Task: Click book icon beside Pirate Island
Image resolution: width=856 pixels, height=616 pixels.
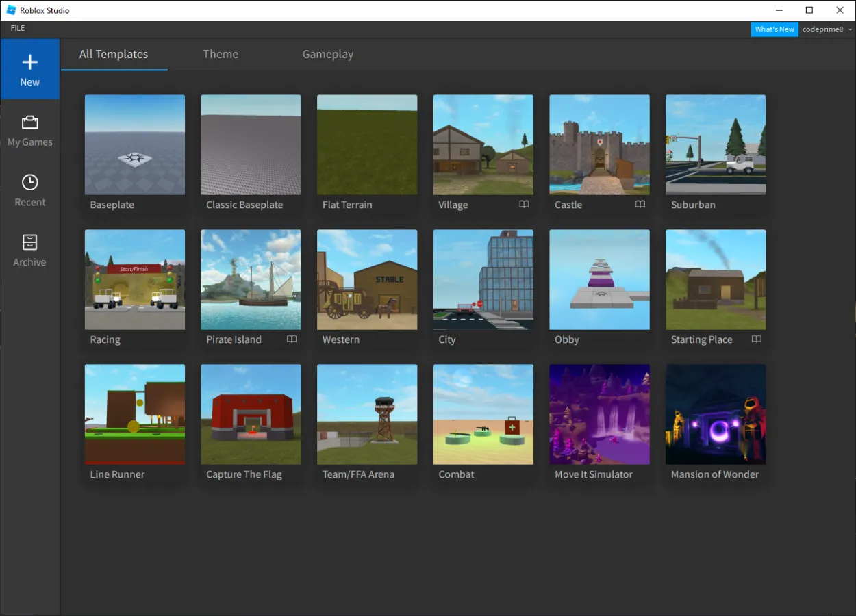Action: point(292,339)
